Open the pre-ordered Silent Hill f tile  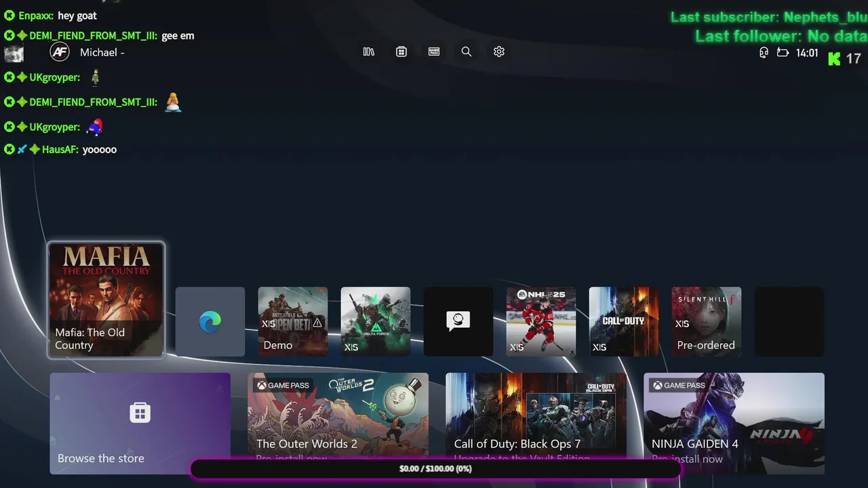707,321
